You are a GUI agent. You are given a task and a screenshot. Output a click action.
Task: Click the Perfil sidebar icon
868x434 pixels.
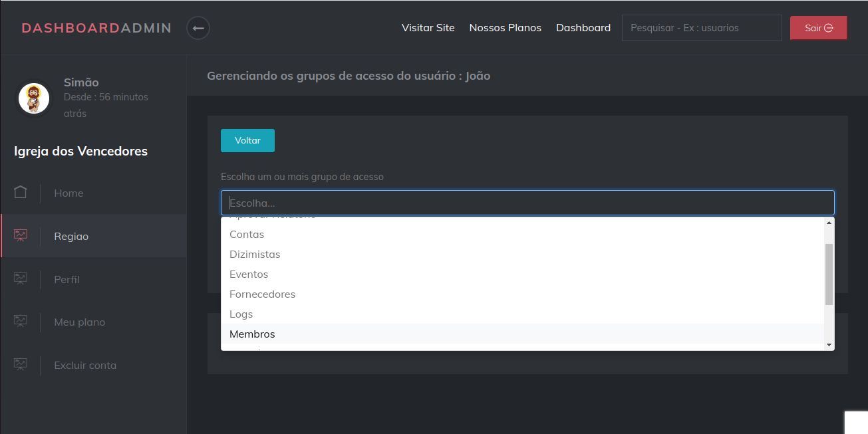coord(21,279)
